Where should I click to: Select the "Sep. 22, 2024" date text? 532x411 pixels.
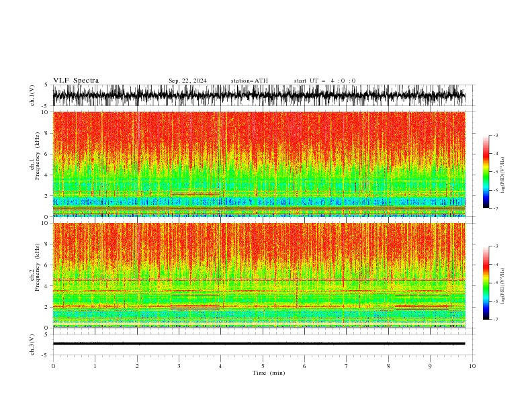187,81
